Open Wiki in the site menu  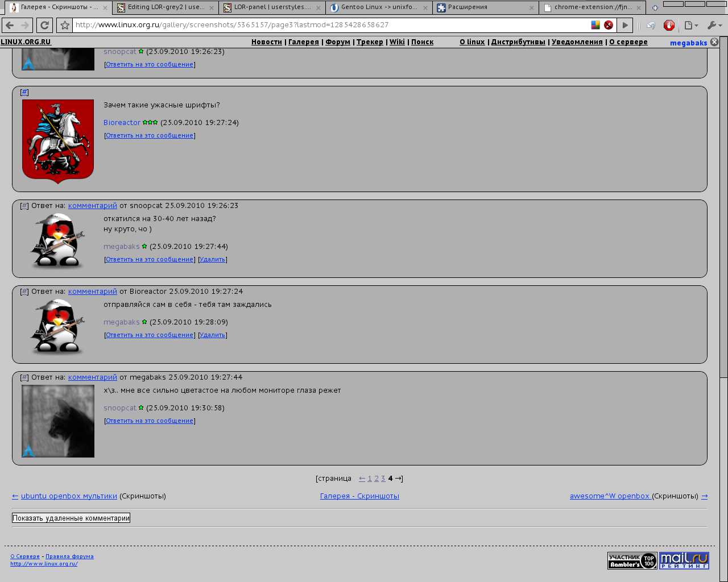[x=397, y=42]
